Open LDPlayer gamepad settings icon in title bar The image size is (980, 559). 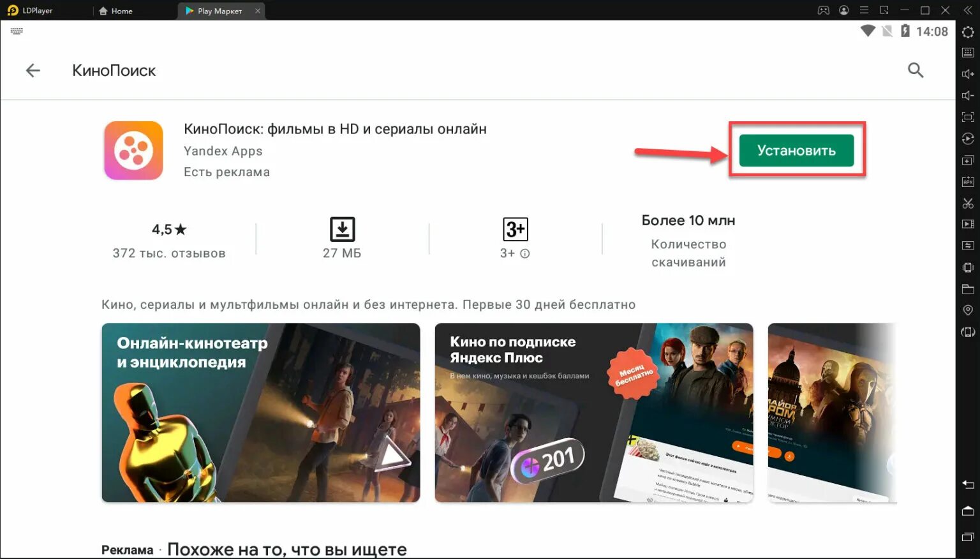pyautogui.click(x=824, y=10)
